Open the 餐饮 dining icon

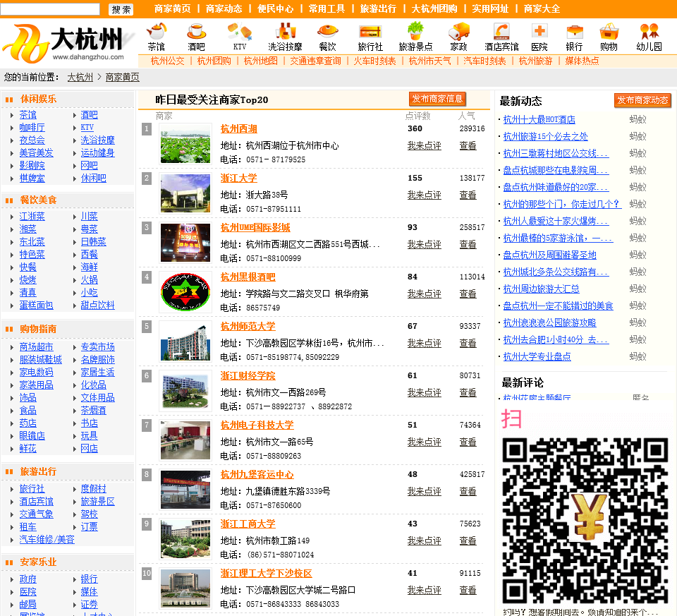(x=327, y=32)
